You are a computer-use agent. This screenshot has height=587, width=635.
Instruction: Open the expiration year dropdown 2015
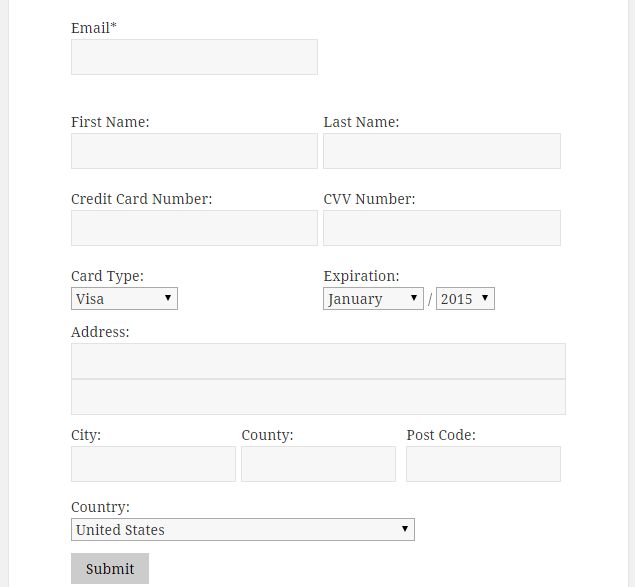pos(465,299)
